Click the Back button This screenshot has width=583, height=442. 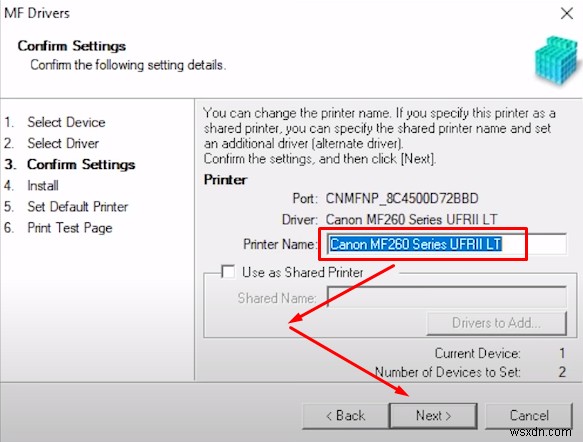[345, 416]
